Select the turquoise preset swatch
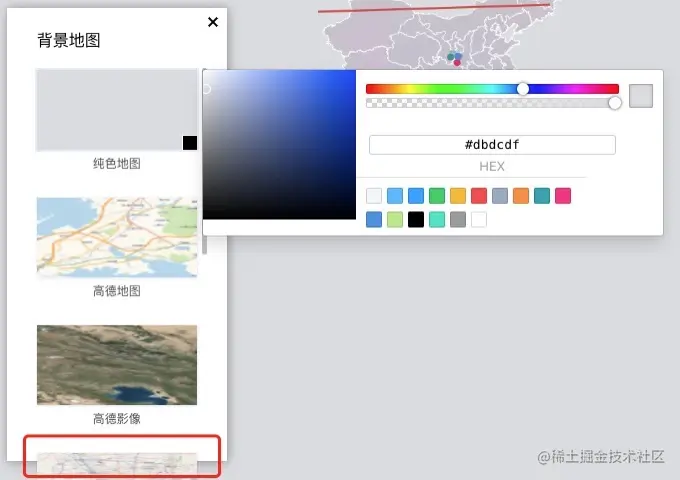 (437, 219)
